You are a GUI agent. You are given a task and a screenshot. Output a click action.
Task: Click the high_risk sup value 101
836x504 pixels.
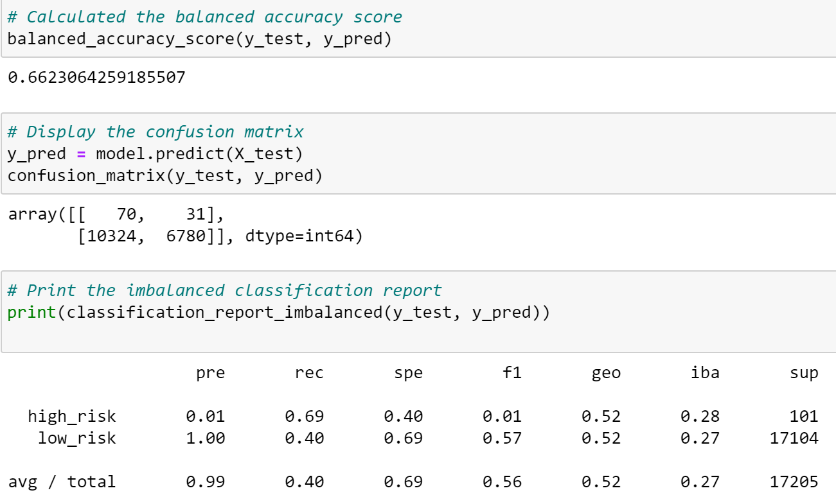[x=804, y=417]
